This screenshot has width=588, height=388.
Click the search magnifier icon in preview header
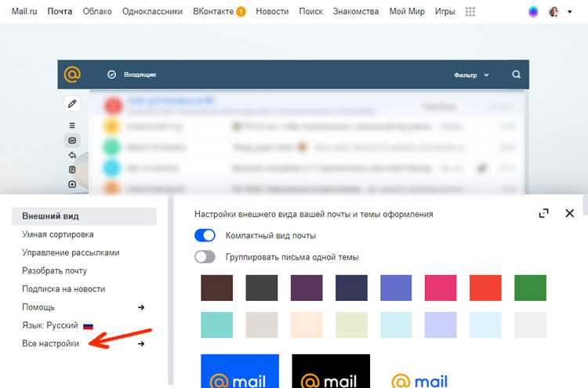click(517, 74)
